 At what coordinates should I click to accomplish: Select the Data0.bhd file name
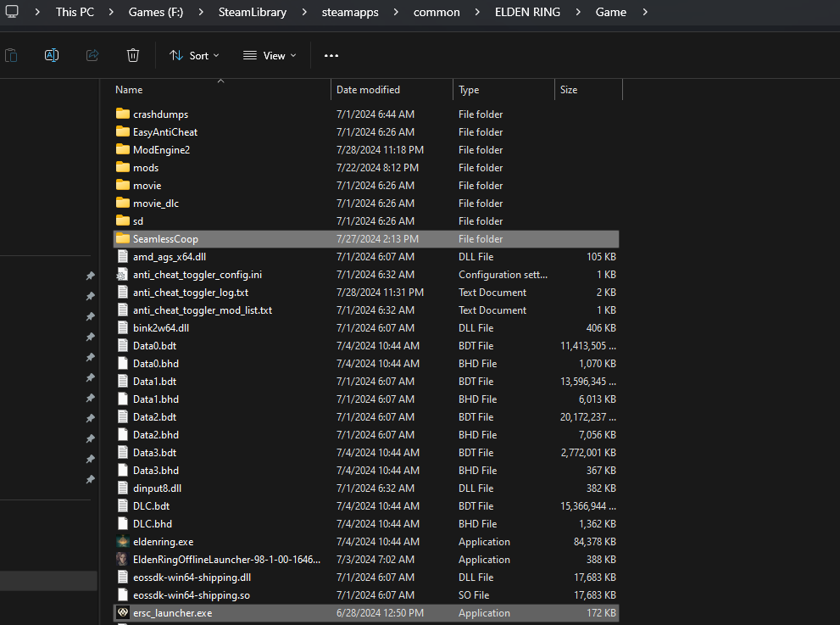[156, 364]
